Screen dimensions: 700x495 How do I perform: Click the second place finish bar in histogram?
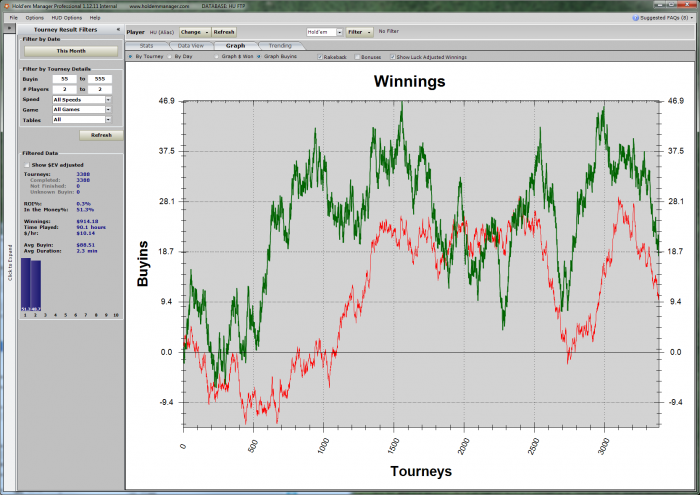(x=36, y=286)
